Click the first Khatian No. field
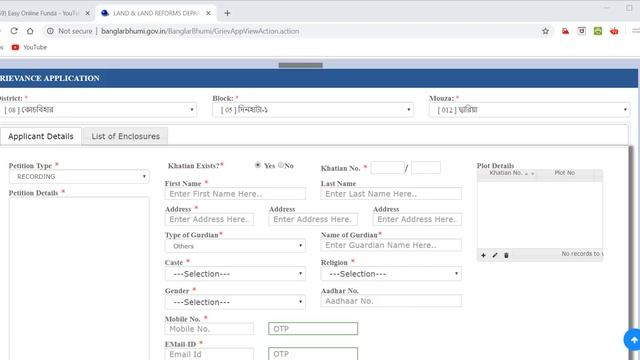The image size is (640, 360). [x=387, y=168]
